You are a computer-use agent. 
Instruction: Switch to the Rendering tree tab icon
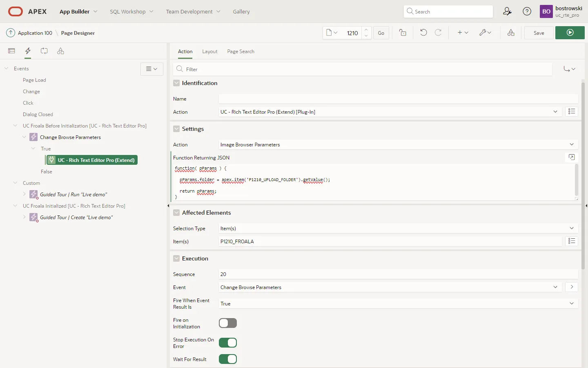(11, 51)
